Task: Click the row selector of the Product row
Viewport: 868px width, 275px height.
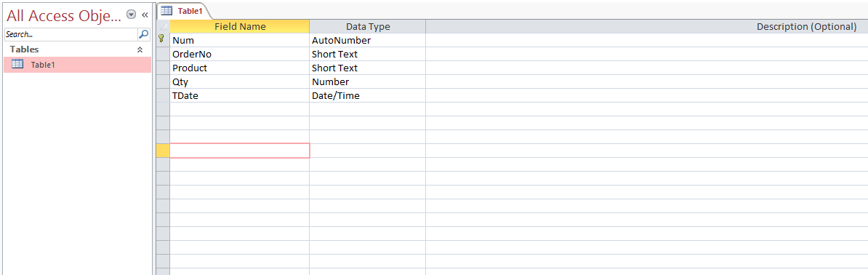Action: 163,68
